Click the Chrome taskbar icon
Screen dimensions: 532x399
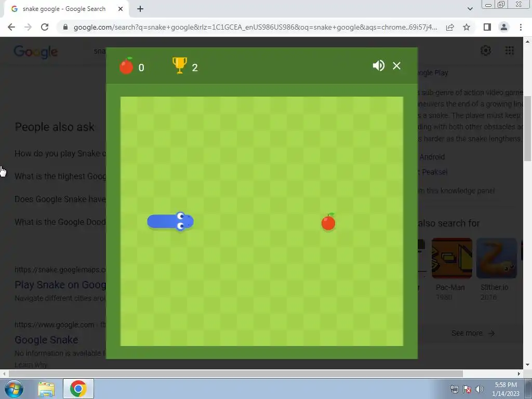coord(78,389)
